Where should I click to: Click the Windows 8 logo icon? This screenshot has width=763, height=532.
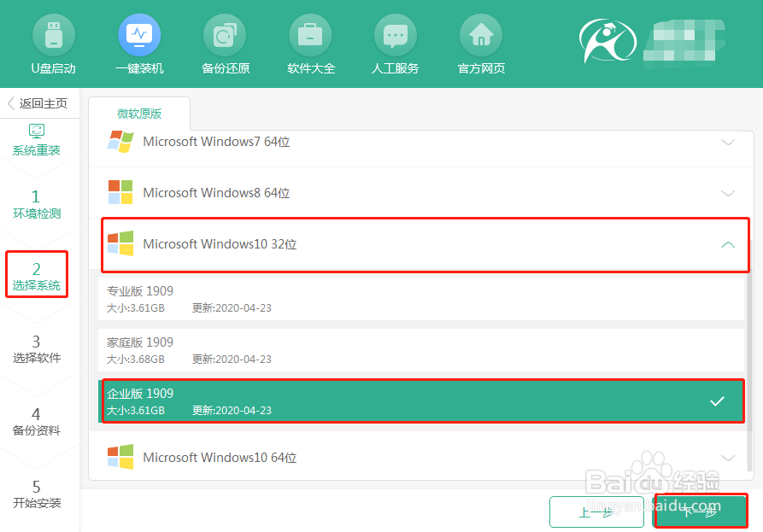[x=120, y=192]
